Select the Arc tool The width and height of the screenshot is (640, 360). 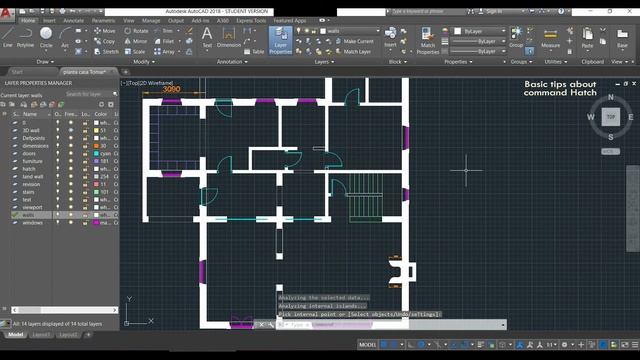pyautogui.click(x=65, y=38)
